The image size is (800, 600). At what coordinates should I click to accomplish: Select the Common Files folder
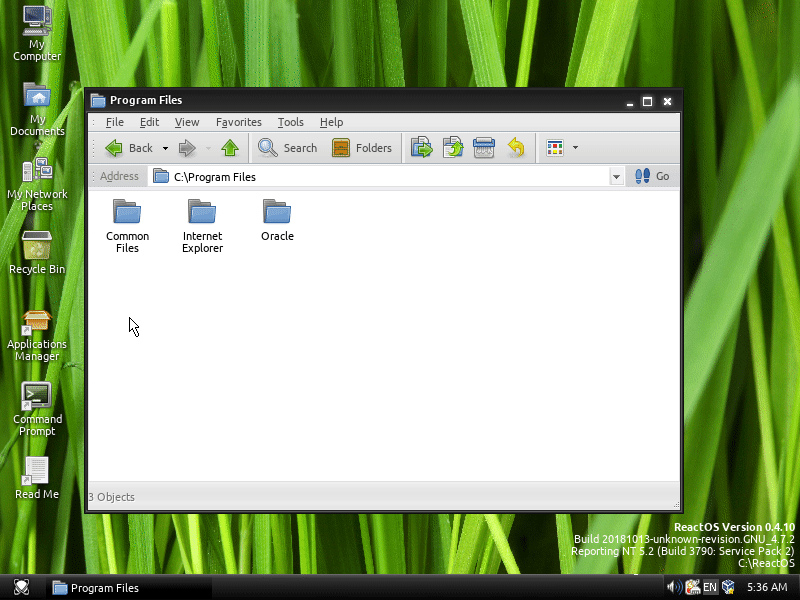point(127,225)
